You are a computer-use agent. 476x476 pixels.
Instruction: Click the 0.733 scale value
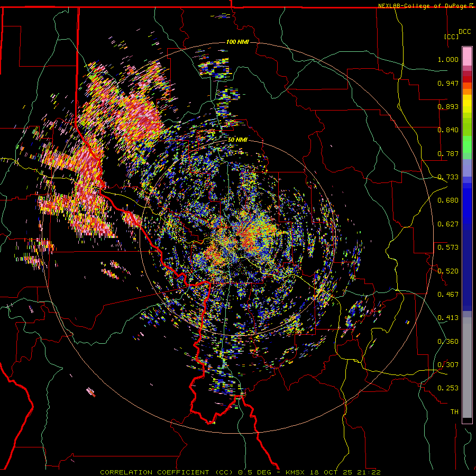click(448, 177)
